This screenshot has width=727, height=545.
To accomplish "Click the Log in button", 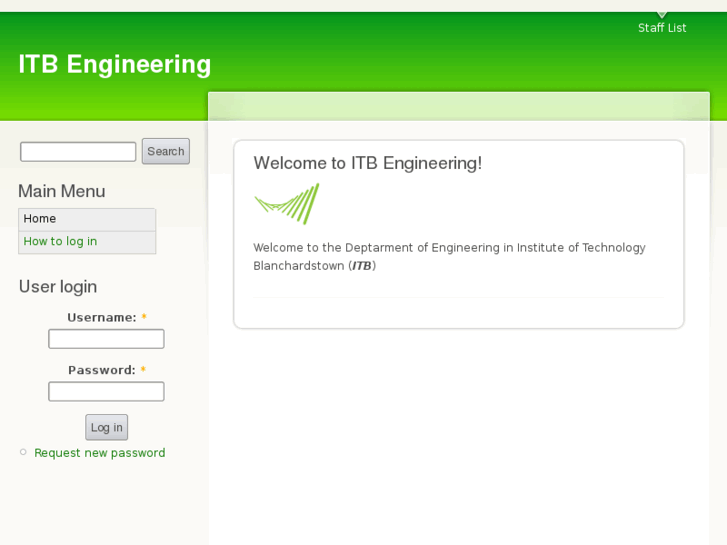I will 107,427.
